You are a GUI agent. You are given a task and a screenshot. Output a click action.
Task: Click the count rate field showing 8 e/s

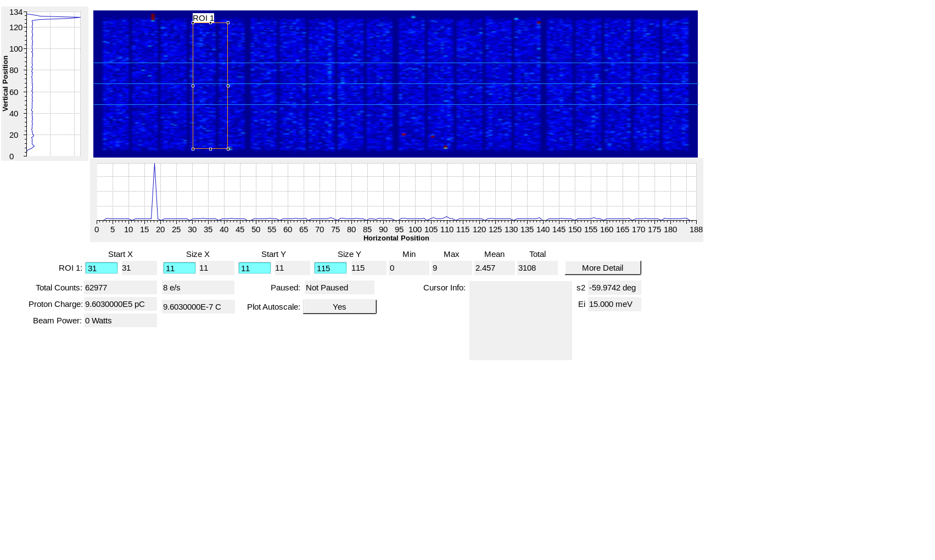198,287
